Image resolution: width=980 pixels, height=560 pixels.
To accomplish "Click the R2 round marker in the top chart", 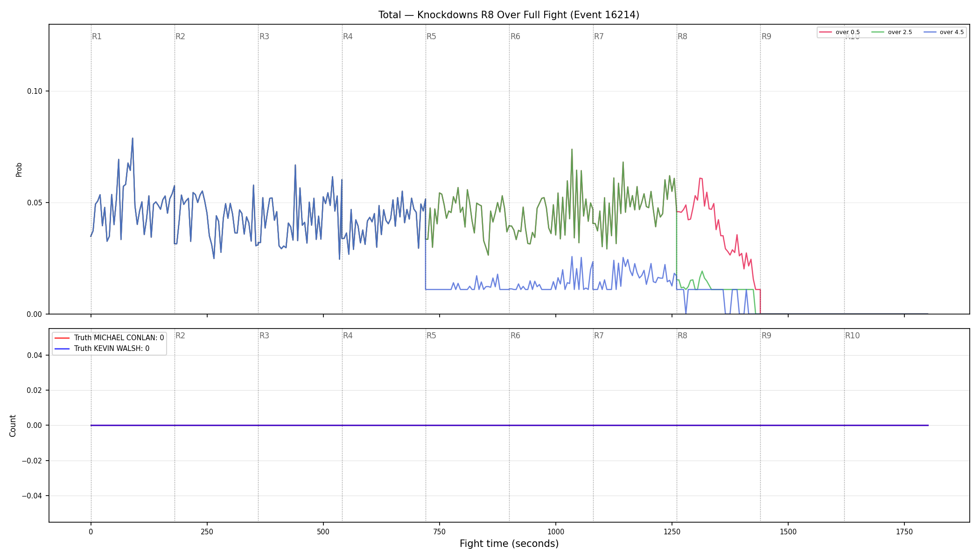I will click(180, 36).
